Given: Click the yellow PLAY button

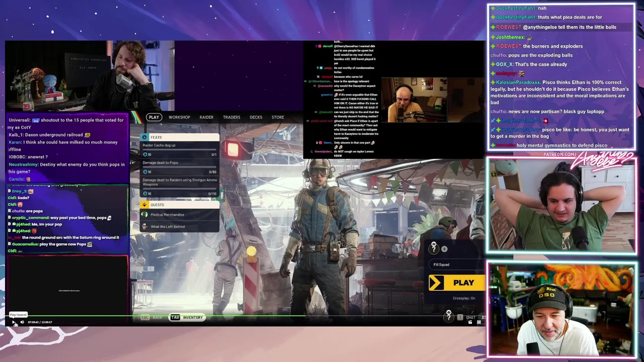Looking at the screenshot, I should [x=456, y=283].
